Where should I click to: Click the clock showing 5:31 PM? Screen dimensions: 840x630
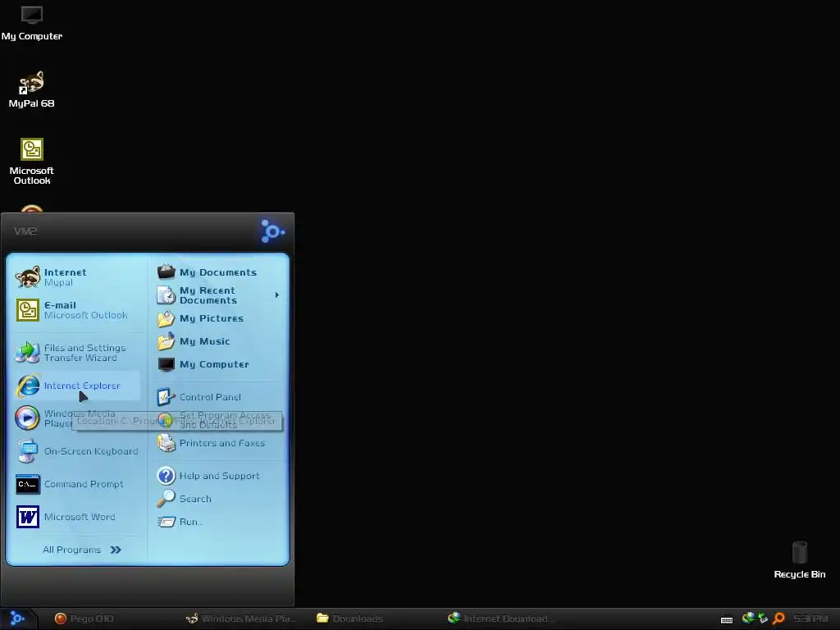click(x=810, y=619)
